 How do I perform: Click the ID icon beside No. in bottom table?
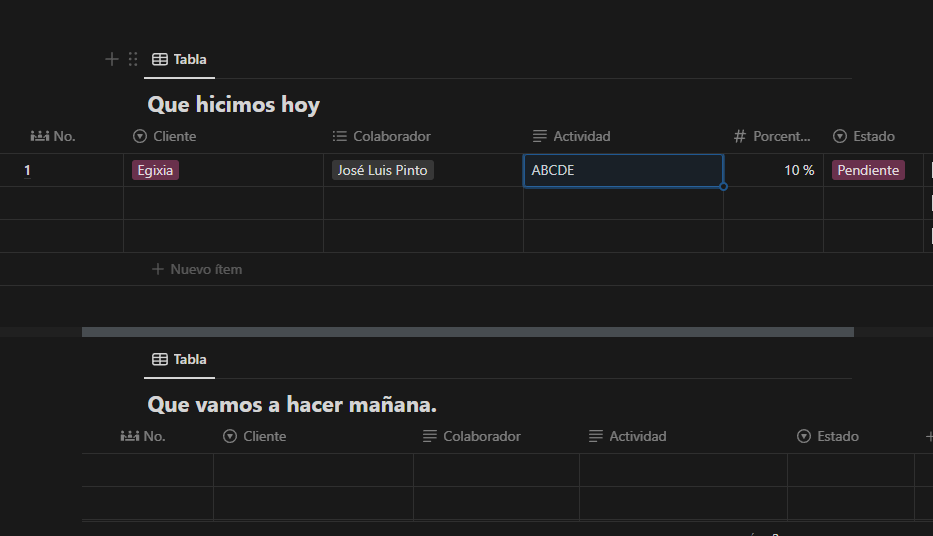pos(129,436)
